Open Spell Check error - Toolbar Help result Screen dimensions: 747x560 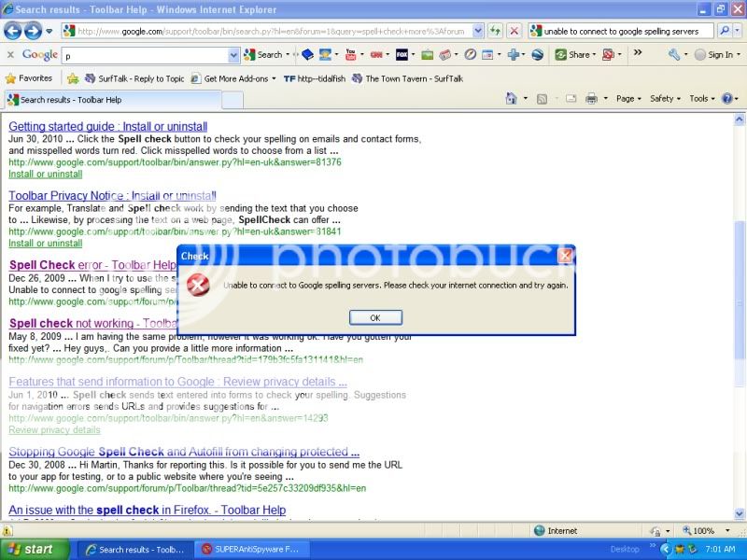coord(92,265)
